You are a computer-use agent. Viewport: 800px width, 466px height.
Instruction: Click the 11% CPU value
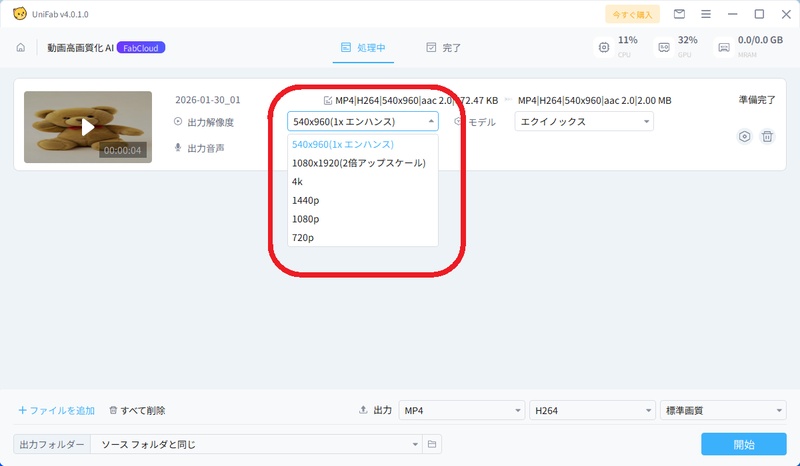click(x=628, y=40)
